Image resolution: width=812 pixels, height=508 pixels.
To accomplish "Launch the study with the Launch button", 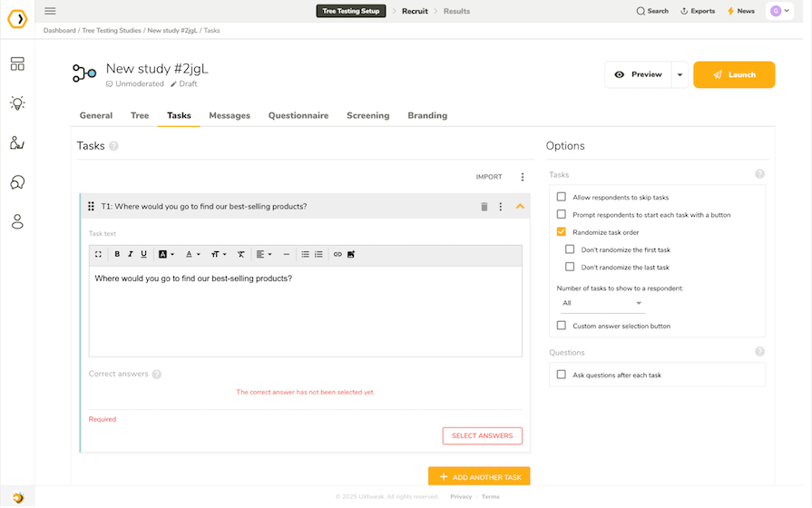I will [734, 75].
